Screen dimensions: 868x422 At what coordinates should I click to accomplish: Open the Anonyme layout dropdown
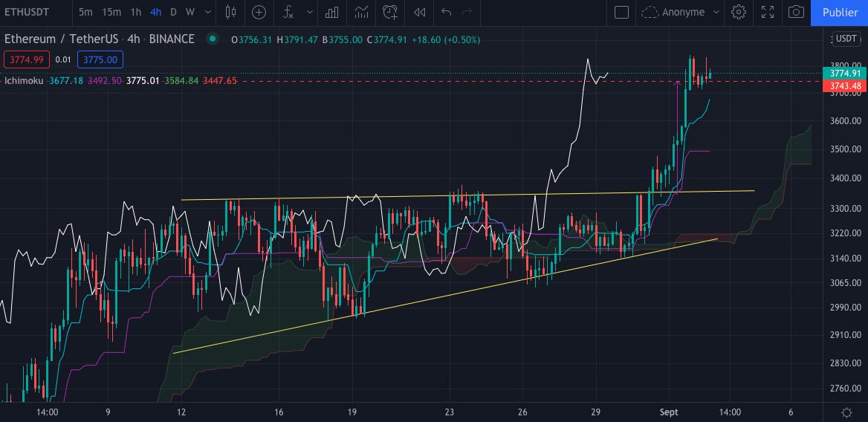681,12
